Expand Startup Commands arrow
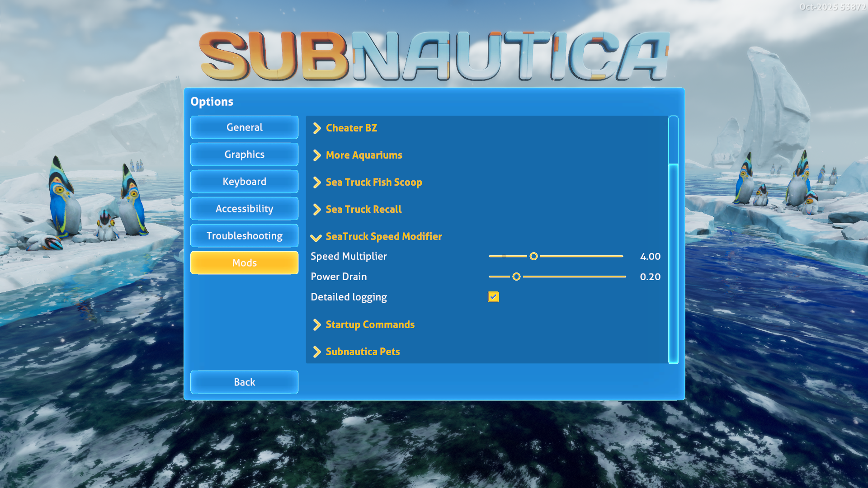This screenshot has width=868, height=488. click(317, 325)
